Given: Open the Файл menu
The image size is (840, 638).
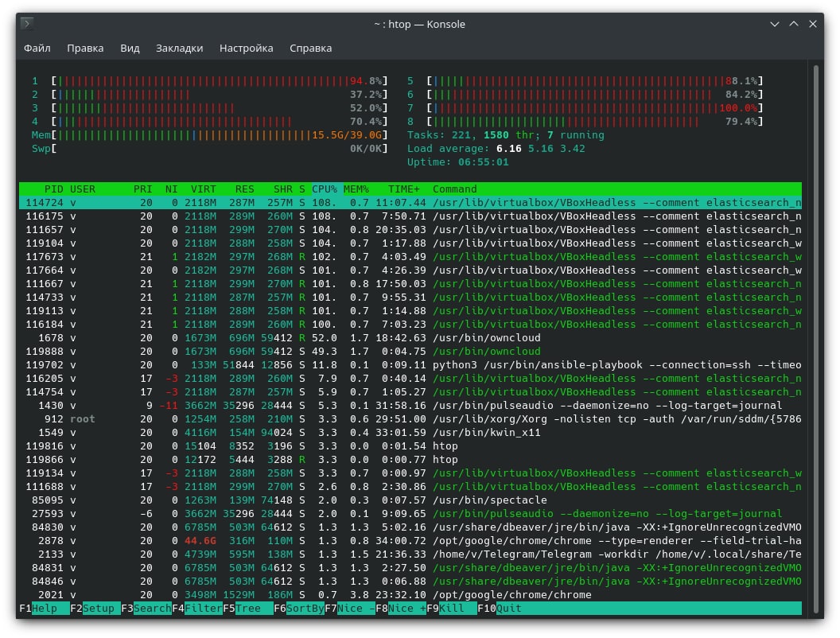Looking at the screenshot, I should (37, 49).
